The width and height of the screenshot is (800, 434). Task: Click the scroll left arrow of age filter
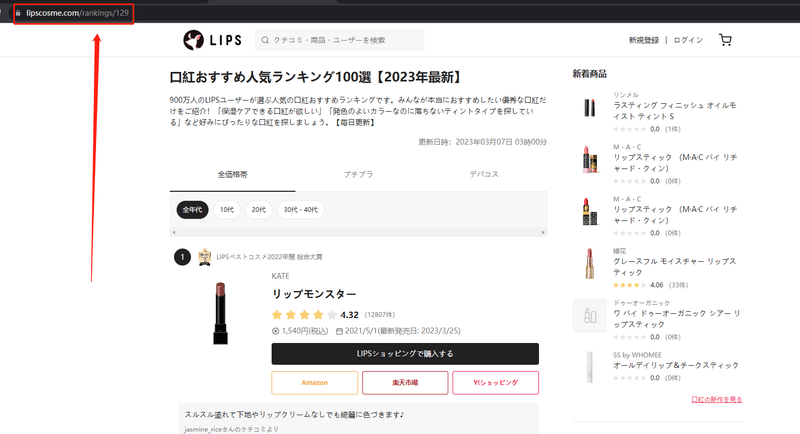tap(174, 233)
